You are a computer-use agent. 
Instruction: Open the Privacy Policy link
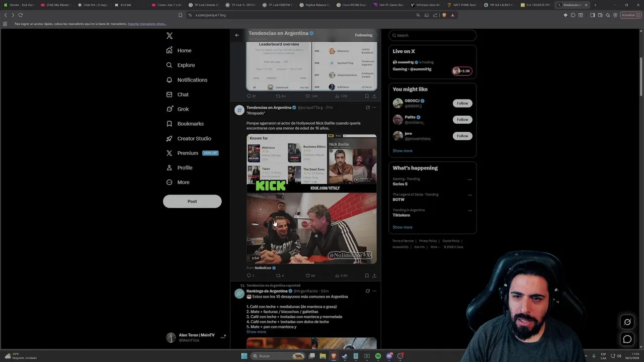coord(428,241)
